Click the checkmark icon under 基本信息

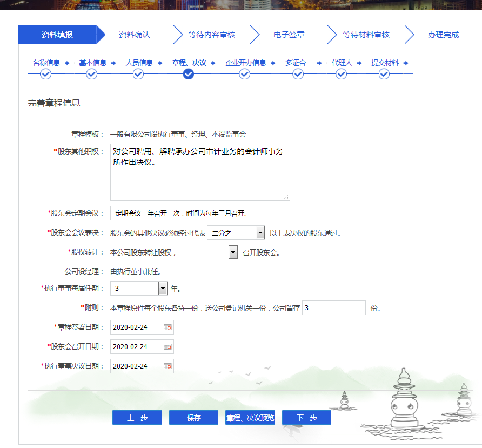[x=91, y=74]
